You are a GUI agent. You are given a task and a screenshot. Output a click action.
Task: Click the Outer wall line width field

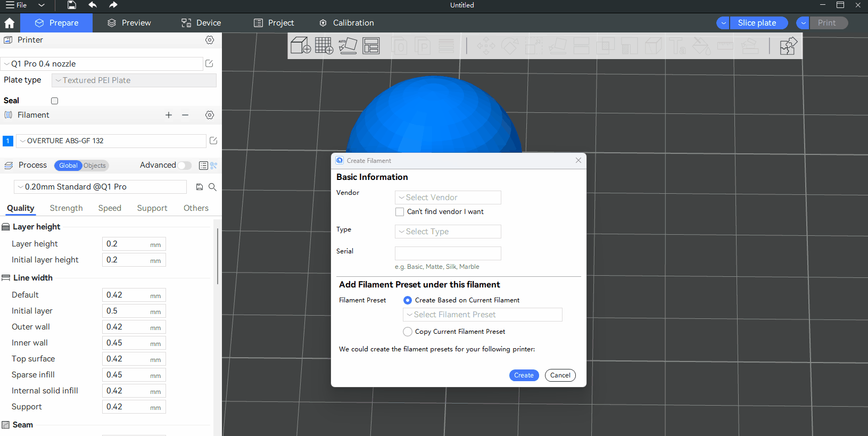[134, 327]
